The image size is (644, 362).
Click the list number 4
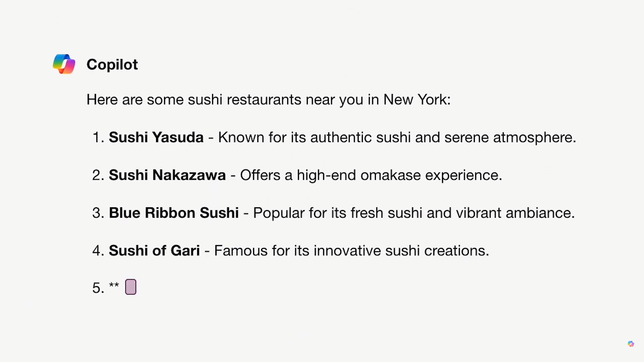tap(98, 251)
